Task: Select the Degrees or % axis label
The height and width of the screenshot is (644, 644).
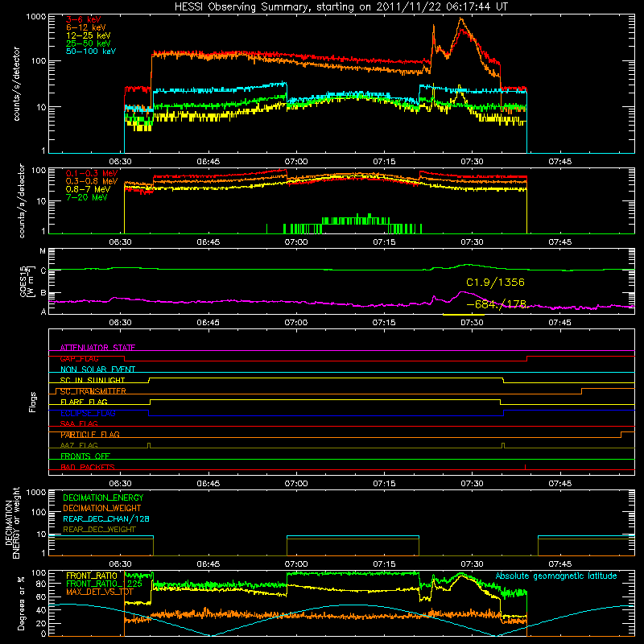Action: click(21, 603)
